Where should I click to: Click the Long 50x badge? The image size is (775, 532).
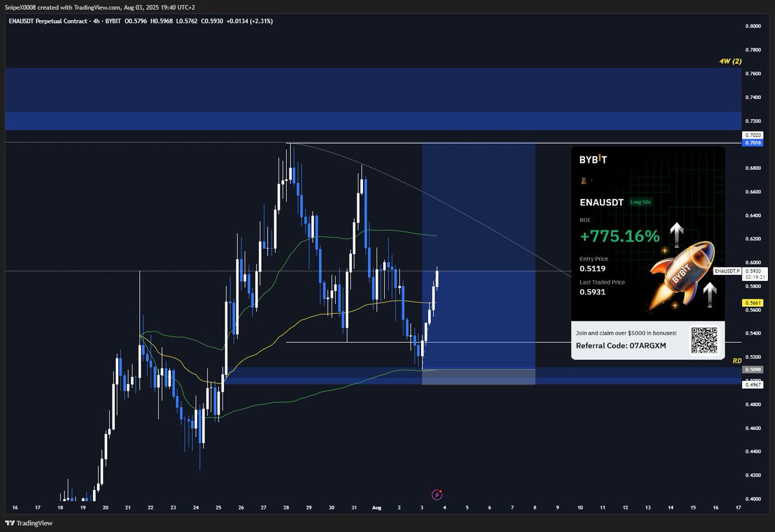[x=641, y=202]
